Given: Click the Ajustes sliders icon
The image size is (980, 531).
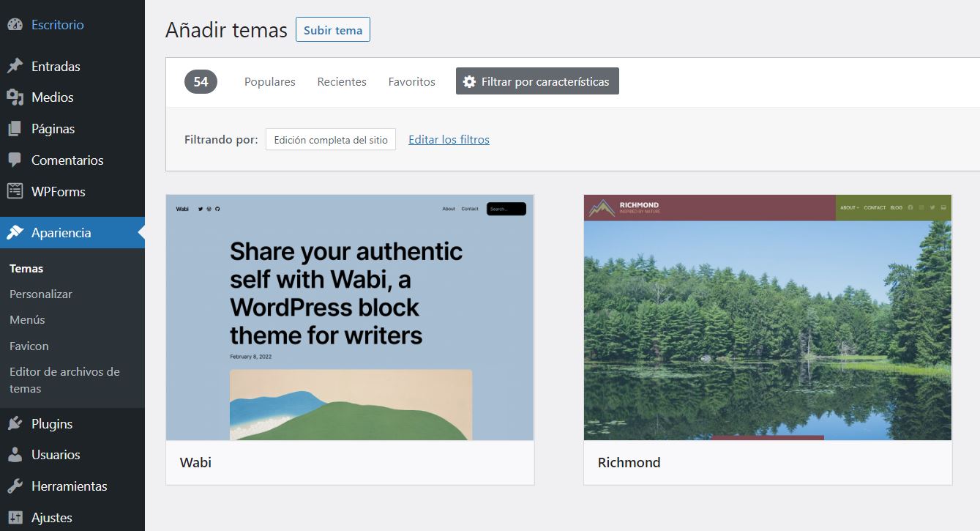Looking at the screenshot, I should (15, 518).
